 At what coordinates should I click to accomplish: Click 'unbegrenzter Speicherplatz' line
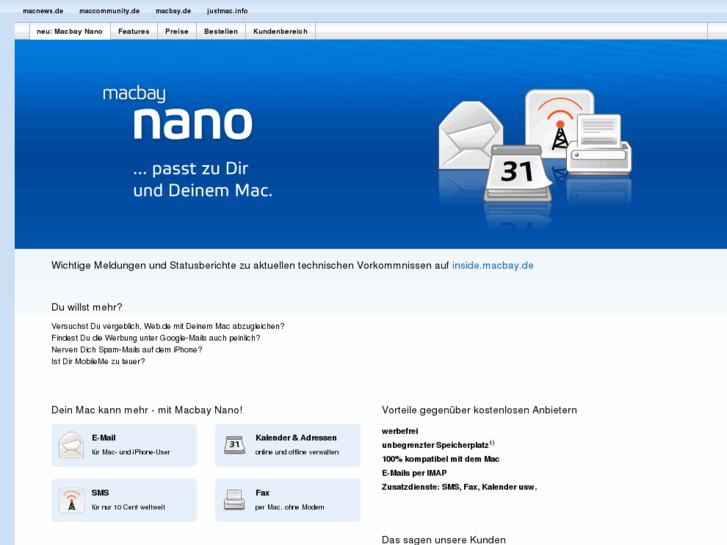438,445
